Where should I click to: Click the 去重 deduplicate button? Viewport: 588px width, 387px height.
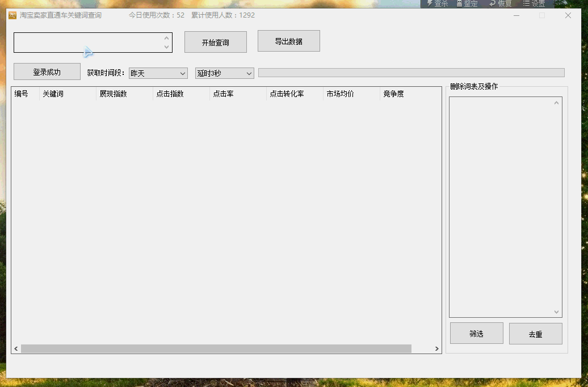click(x=535, y=334)
